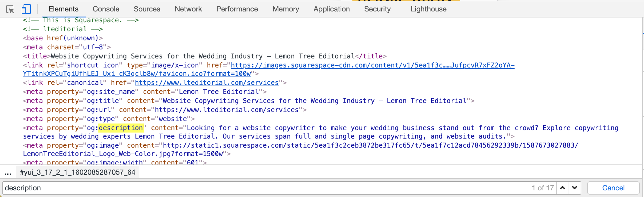Select the #yui_3_17_2_1_1602085287057_64 breadcrumb

click(x=78, y=172)
